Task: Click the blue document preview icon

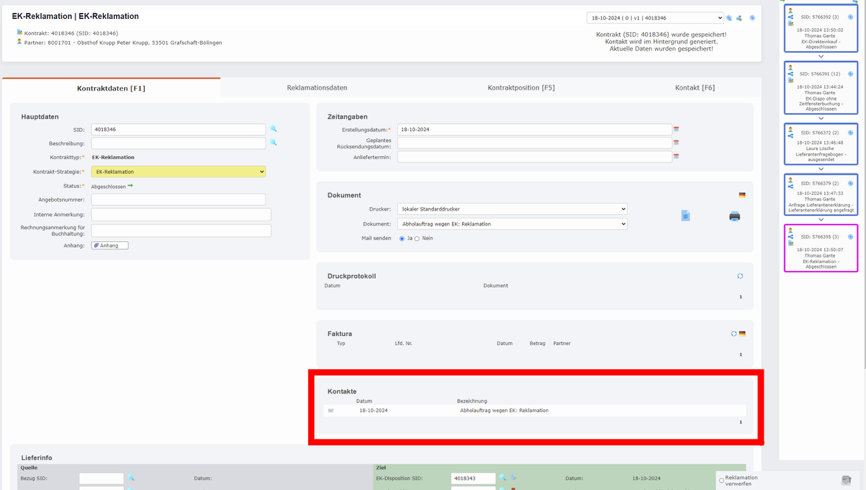Action: pyautogui.click(x=686, y=216)
